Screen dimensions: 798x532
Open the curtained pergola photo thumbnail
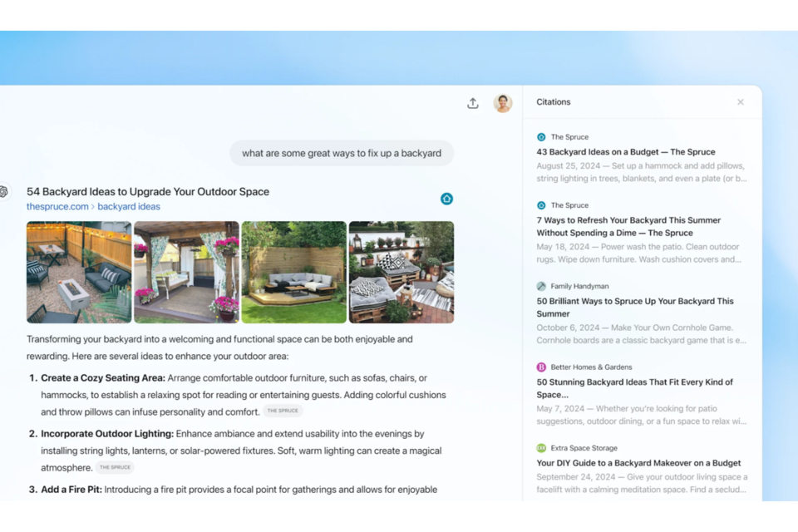point(186,272)
